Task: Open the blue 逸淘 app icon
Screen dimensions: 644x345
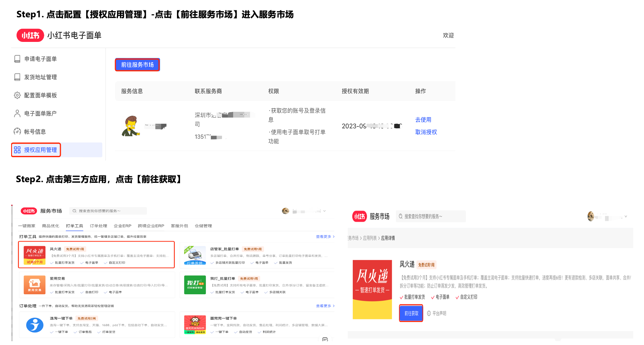Action: 35,325
